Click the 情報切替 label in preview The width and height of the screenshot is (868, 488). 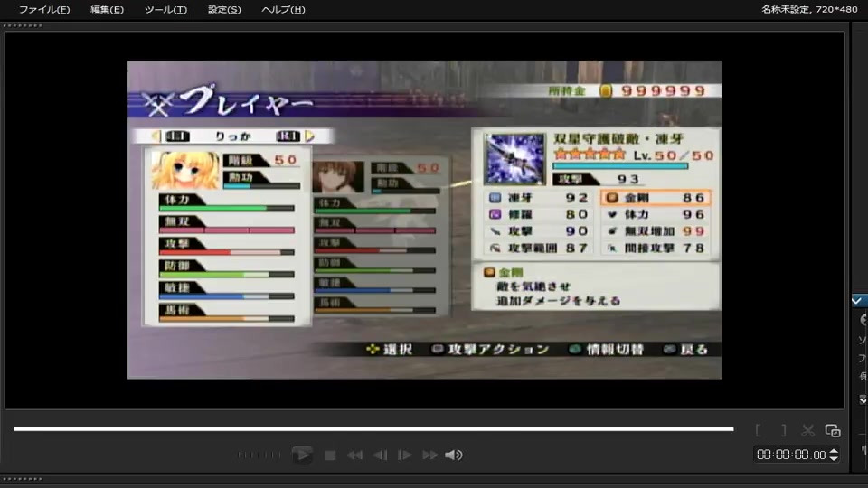(615, 349)
